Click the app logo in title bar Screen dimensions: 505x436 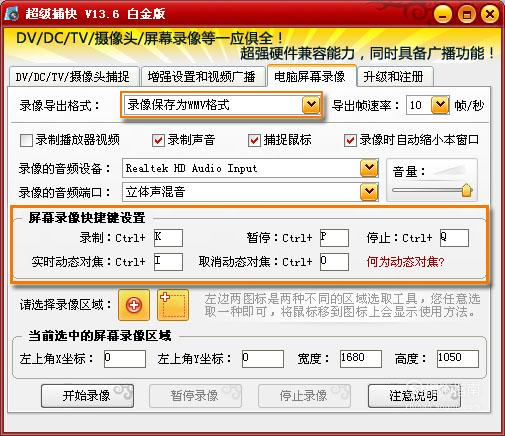(11, 14)
